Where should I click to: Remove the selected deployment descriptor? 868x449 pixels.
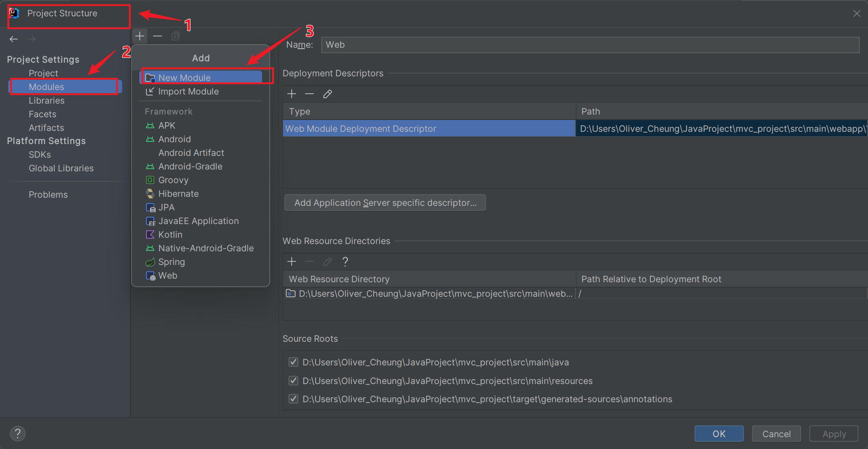[x=309, y=94]
